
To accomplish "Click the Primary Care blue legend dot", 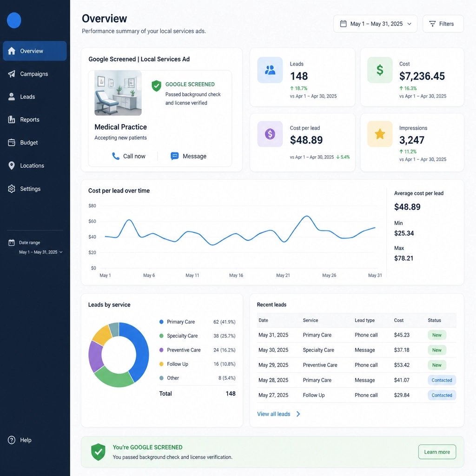I will tap(161, 322).
